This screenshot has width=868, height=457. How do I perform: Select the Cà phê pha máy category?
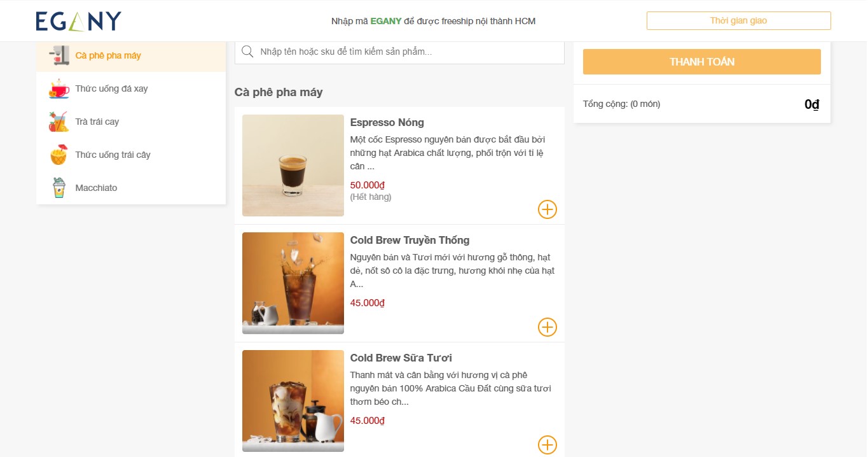[x=108, y=55]
